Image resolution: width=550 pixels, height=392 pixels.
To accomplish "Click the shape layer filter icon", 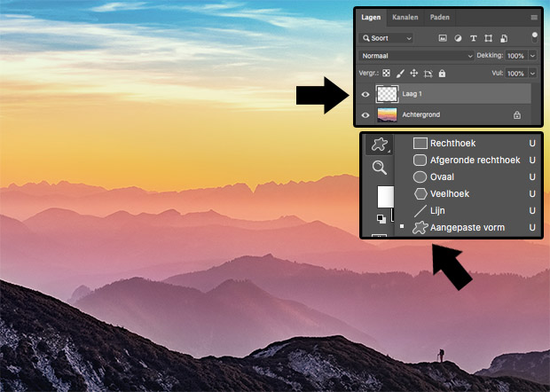I will [488, 38].
